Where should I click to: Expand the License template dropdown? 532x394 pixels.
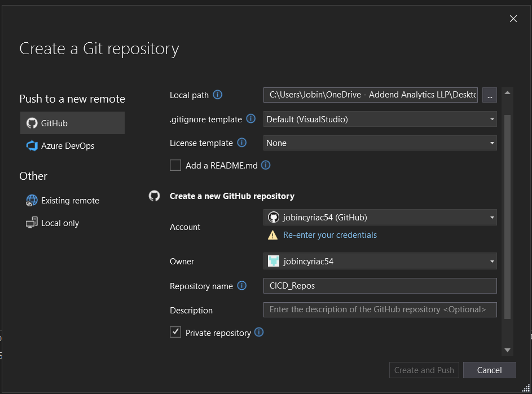[x=380, y=143]
